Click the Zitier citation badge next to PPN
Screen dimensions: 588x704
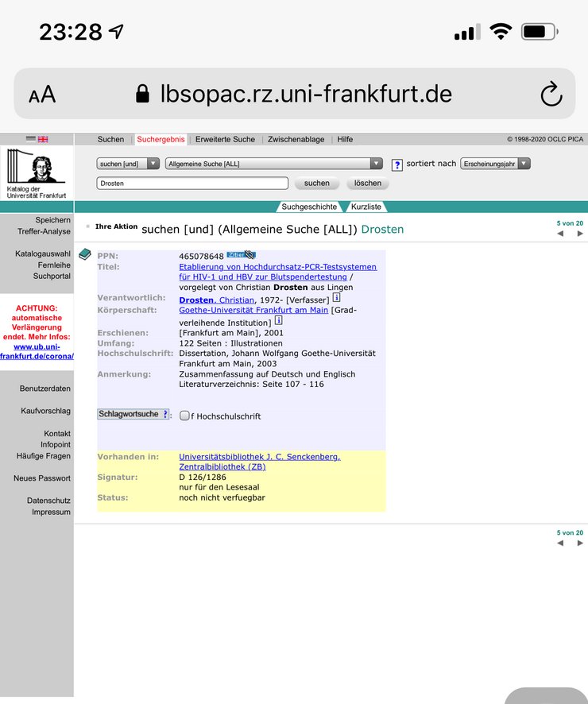pyautogui.click(x=241, y=255)
